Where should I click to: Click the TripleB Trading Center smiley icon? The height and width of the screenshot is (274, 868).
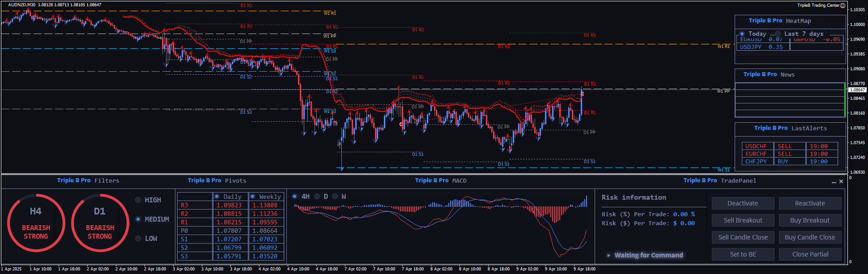(842, 5)
